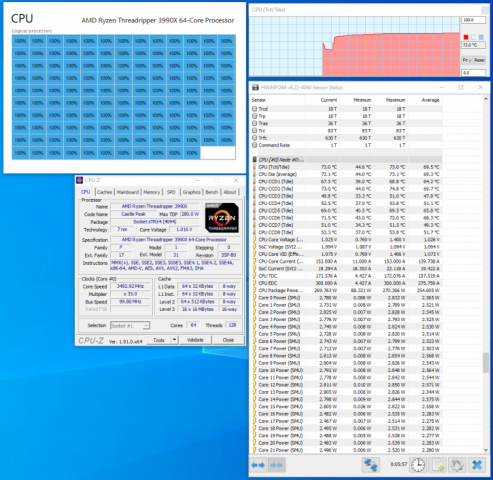Switch to the SPD tab in CPU-Z
This screenshot has height=480, width=493.
pyautogui.click(x=171, y=192)
